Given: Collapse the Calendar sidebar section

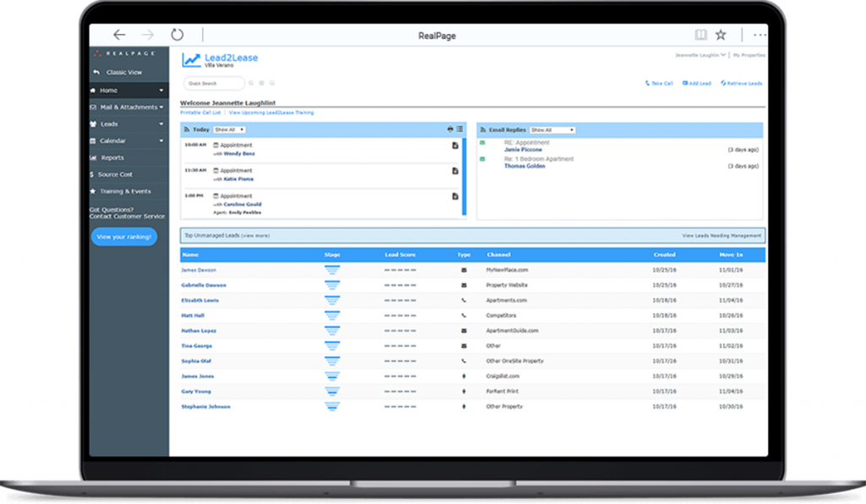Looking at the screenshot, I should (x=160, y=141).
